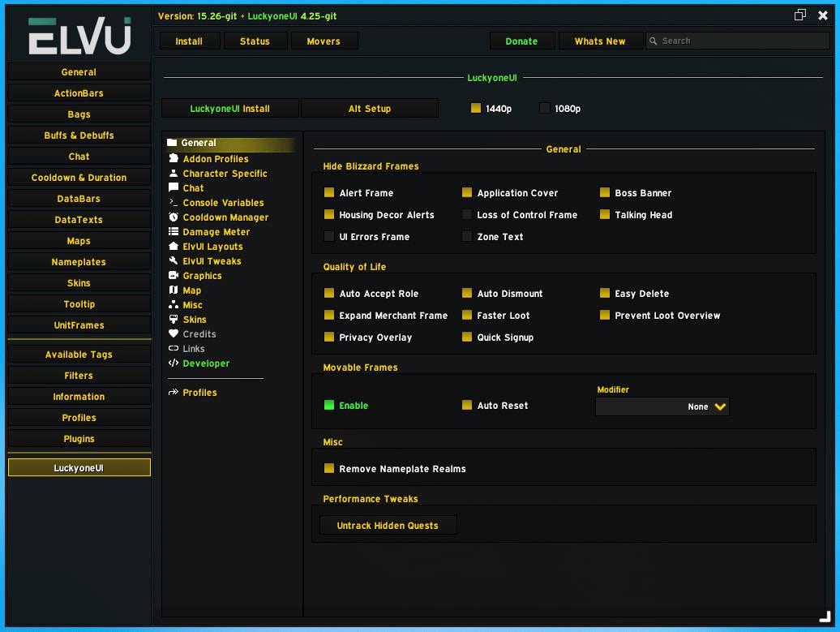Click the Console Variables terminal icon
This screenshot has height=632, width=840.
pos(174,202)
